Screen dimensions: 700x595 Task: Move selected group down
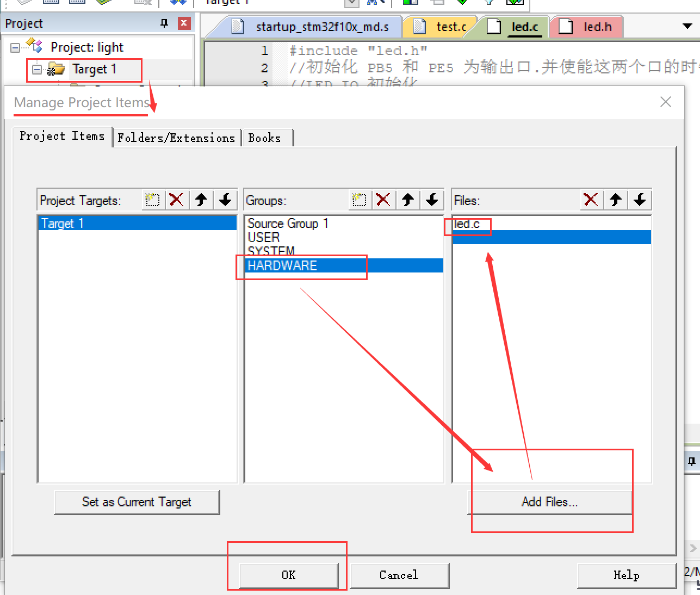click(x=432, y=200)
